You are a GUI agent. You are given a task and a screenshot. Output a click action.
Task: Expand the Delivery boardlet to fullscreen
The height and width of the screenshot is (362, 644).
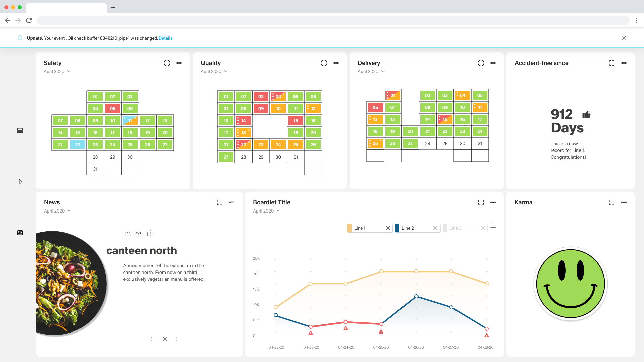pyautogui.click(x=481, y=63)
